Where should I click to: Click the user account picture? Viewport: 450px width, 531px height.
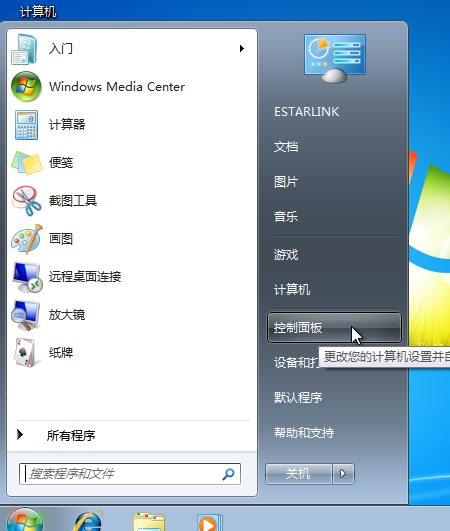click(335, 58)
